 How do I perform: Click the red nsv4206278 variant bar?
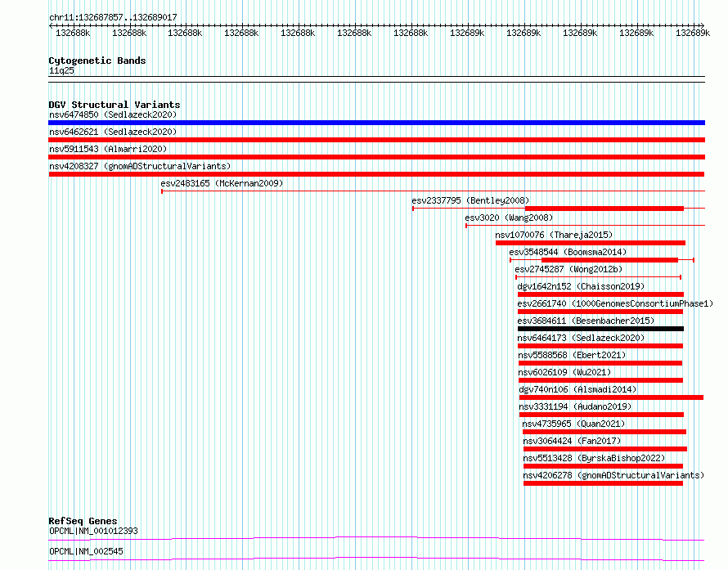tap(603, 483)
